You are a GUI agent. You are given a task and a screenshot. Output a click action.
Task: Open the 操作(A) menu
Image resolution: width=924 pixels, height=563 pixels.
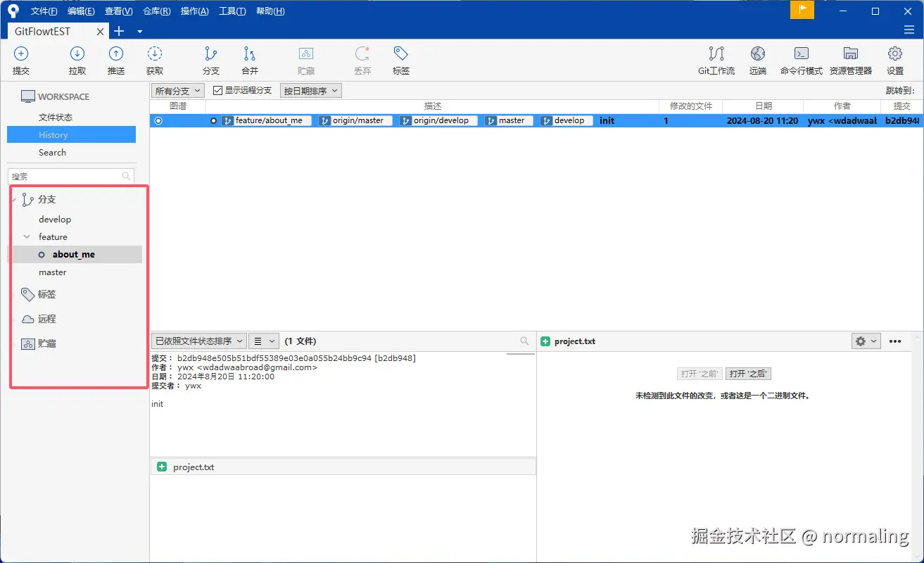coord(194,11)
